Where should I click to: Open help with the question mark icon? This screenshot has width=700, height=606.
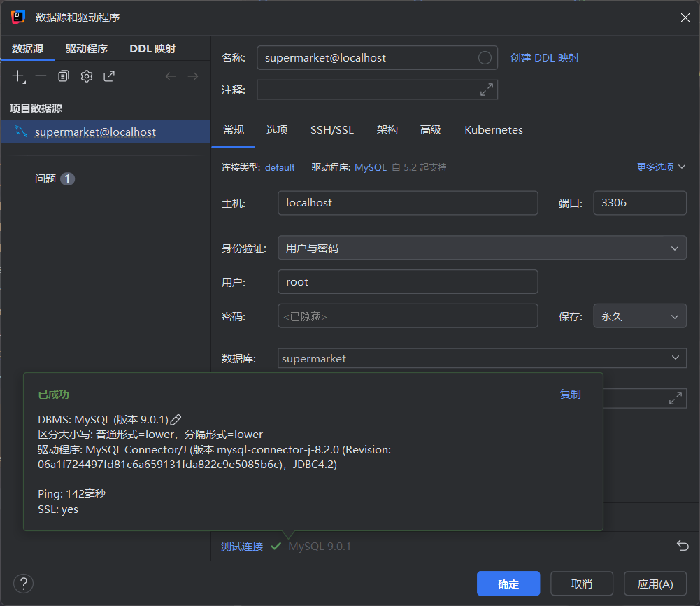click(24, 583)
